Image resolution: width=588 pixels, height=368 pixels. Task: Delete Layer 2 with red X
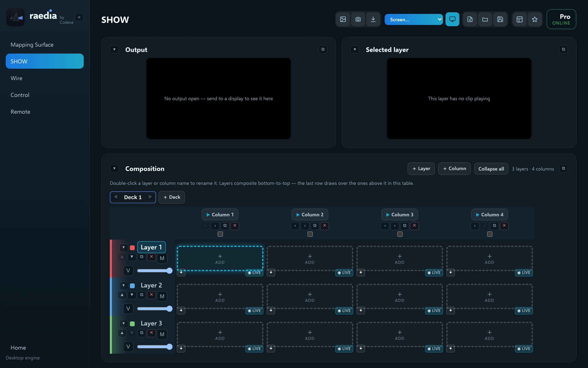pyautogui.click(x=151, y=295)
